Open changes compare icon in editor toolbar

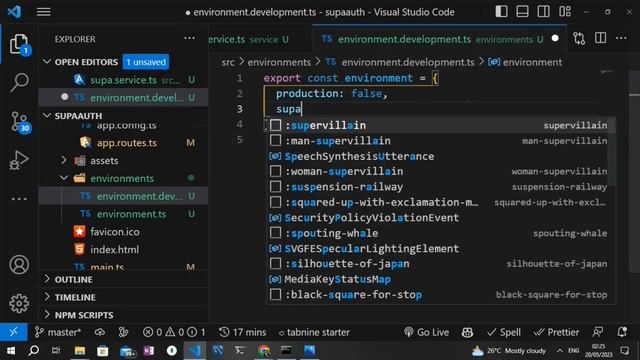pos(579,38)
